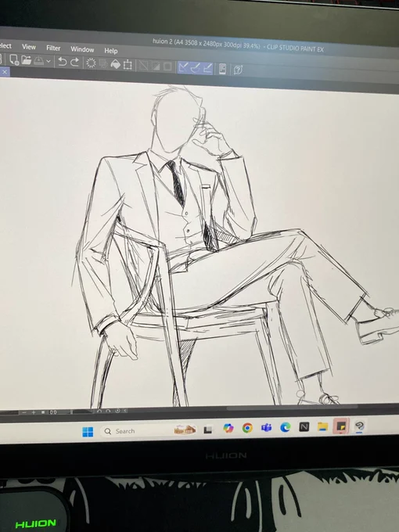
Task: Open the Window menu
Action: click(x=82, y=49)
